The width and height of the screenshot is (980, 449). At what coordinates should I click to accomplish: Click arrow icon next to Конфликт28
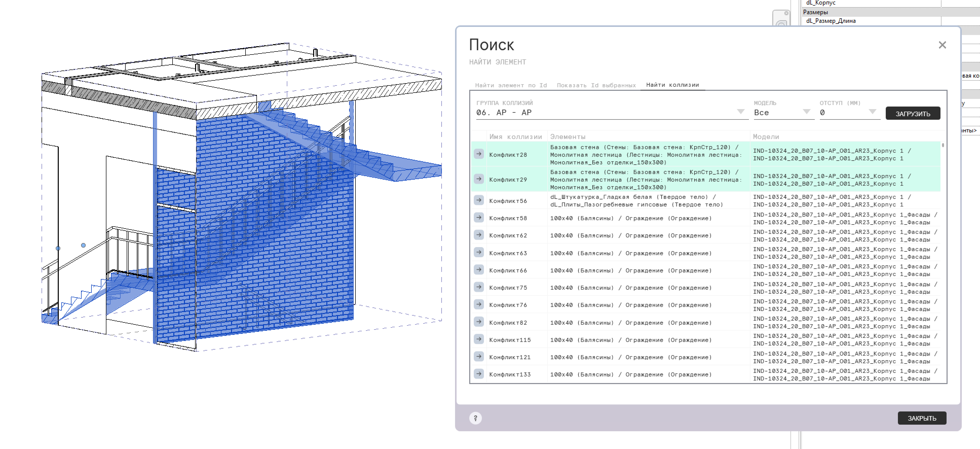pos(479,154)
